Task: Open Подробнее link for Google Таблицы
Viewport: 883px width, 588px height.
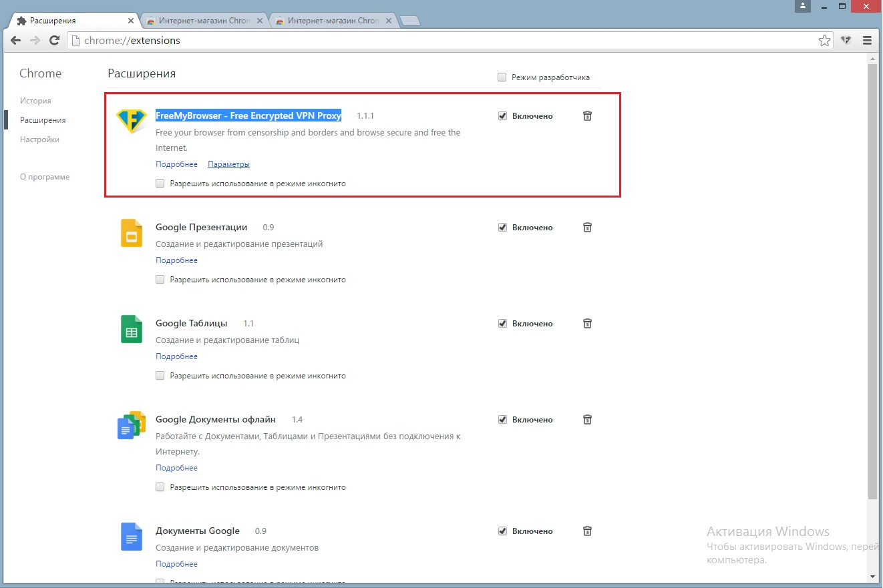Action: click(x=176, y=356)
